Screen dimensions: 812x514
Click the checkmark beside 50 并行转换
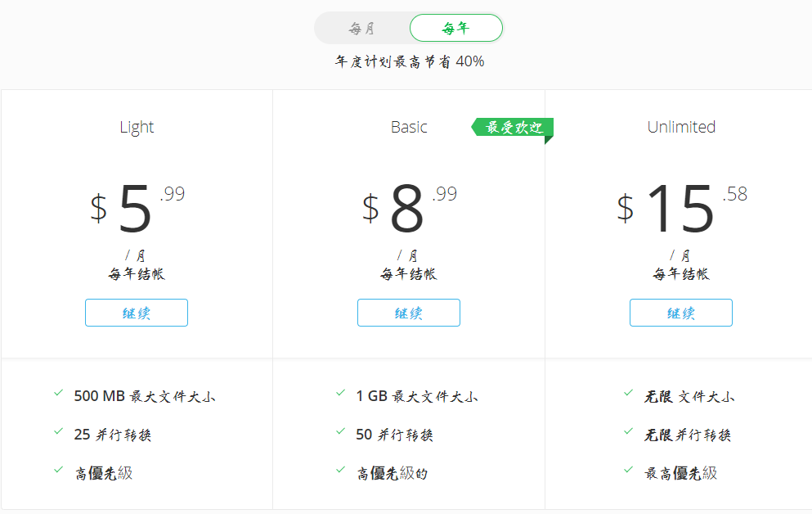tap(340, 434)
